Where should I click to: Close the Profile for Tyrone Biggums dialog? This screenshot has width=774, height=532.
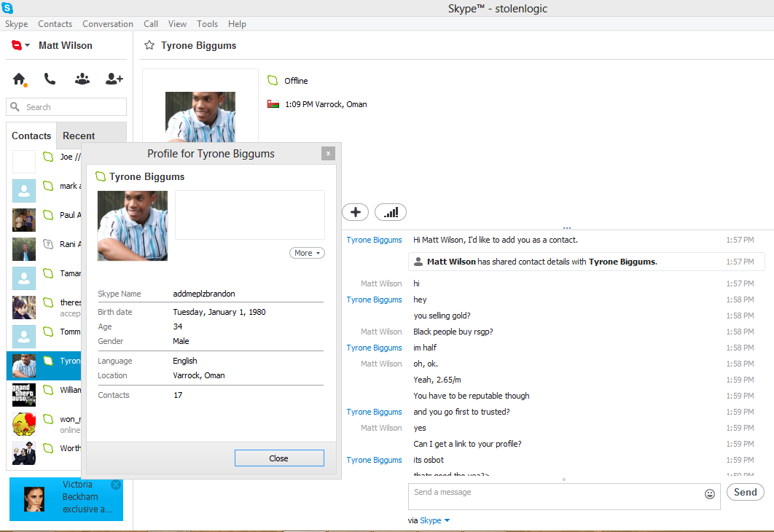click(x=328, y=154)
